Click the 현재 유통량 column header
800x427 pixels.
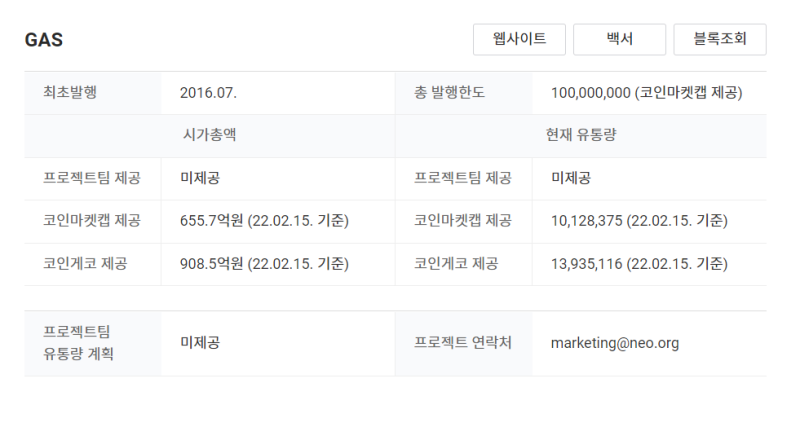(581, 135)
